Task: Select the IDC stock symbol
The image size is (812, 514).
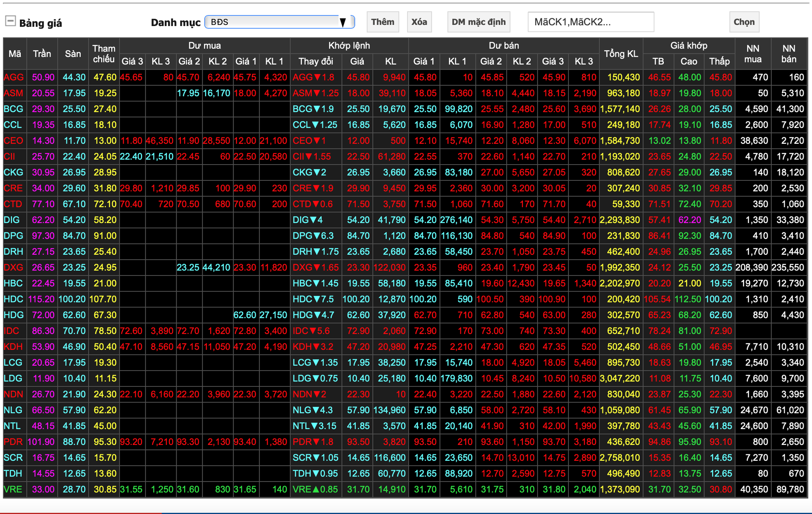Action: (11, 331)
